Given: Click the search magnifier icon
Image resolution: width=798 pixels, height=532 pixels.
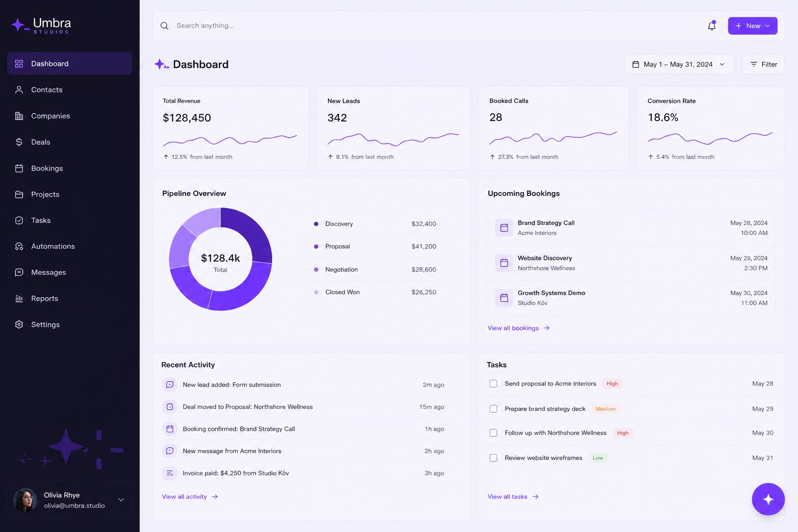Looking at the screenshot, I should 164,25.
